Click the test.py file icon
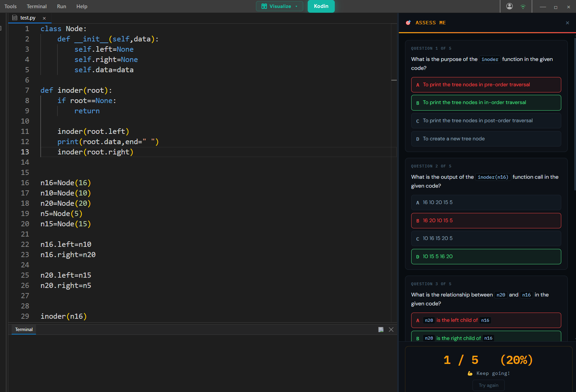Image resolution: width=576 pixels, height=392 pixels. [x=15, y=18]
